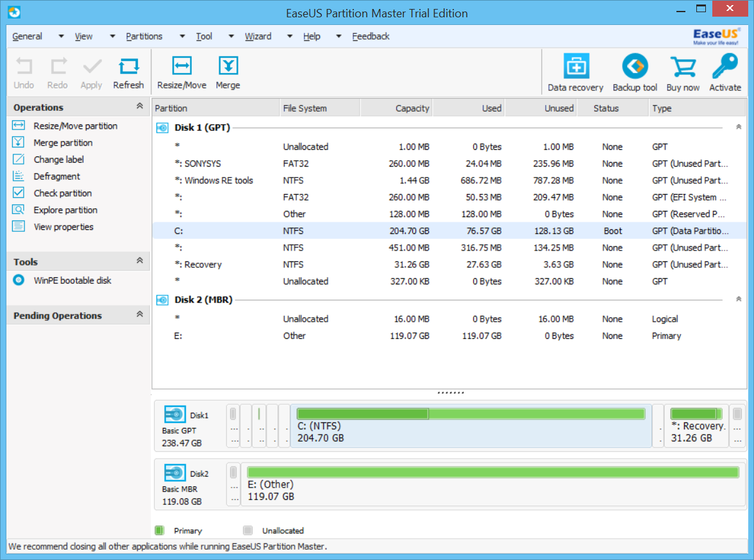This screenshot has width=754, height=560.
Task: Open the Help menu
Action: pos(312,36)
